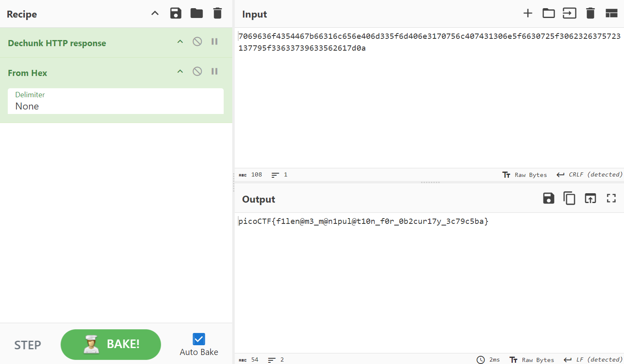The width and height of the screenshot is (624, 364).
Task: Collapse the Dechunk HTTP response operation
Action: (x=180, y=42)
